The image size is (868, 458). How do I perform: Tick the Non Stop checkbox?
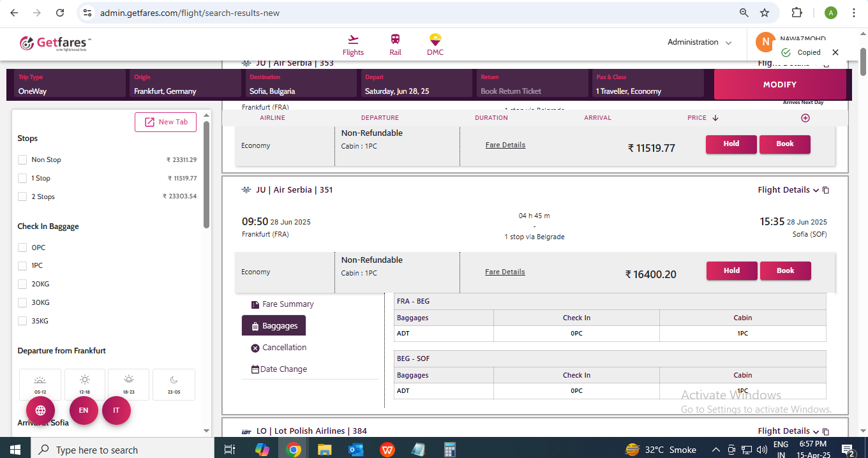(22, 160)
